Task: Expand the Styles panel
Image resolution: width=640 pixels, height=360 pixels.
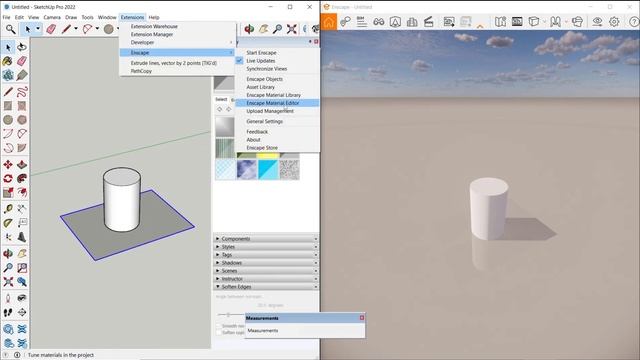Action: [x=266, y=247]
